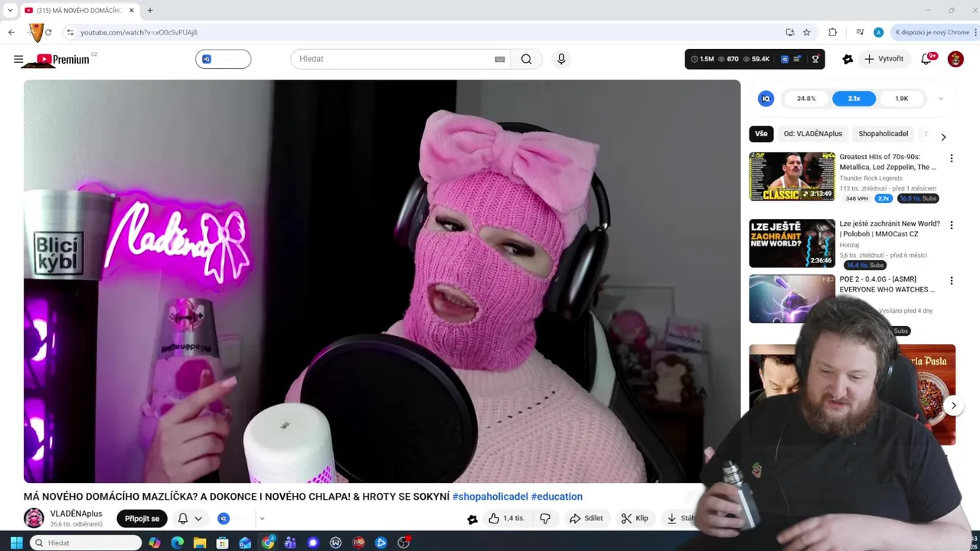Open the #shopaholicadel hashtag link

490,496
